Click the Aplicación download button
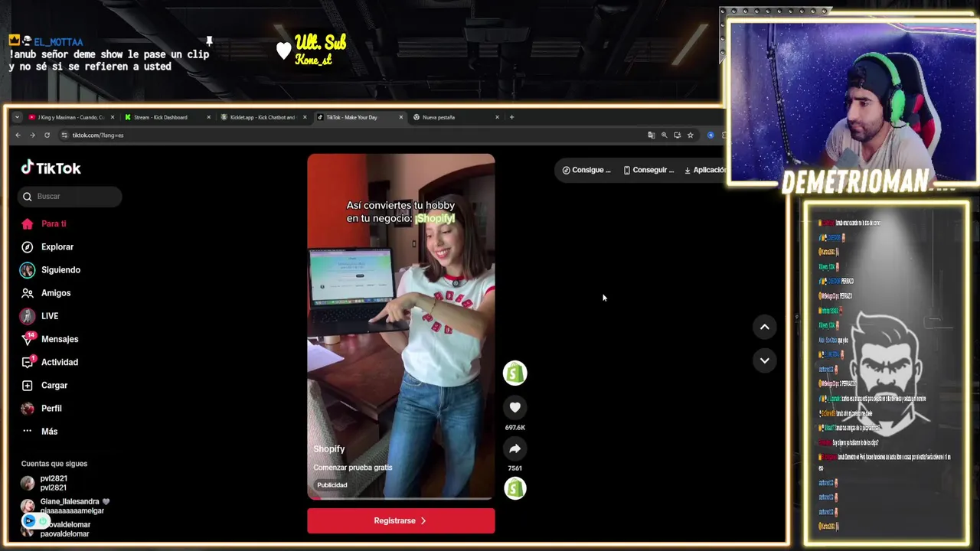This screenshot has height=551, width=980. pos(704,170)
